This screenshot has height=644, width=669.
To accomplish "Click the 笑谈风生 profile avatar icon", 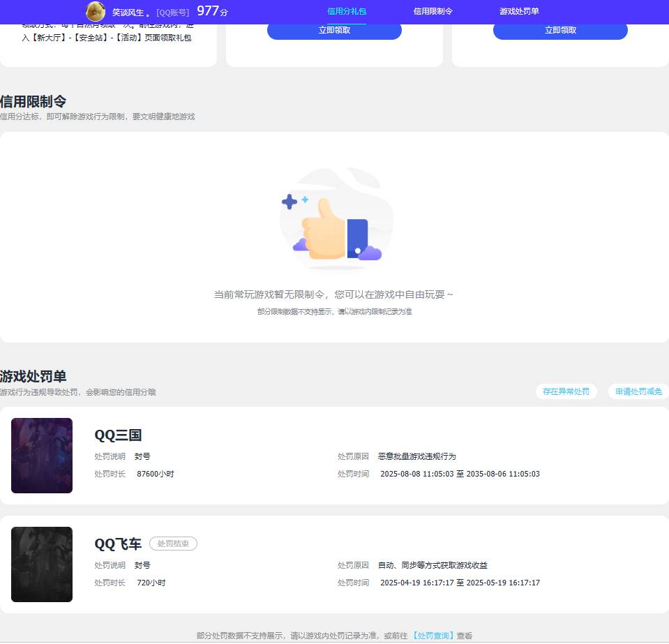I will 96,12.
